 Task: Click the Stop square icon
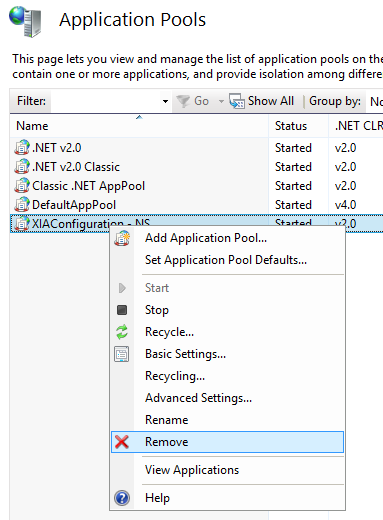click(122, 310)
